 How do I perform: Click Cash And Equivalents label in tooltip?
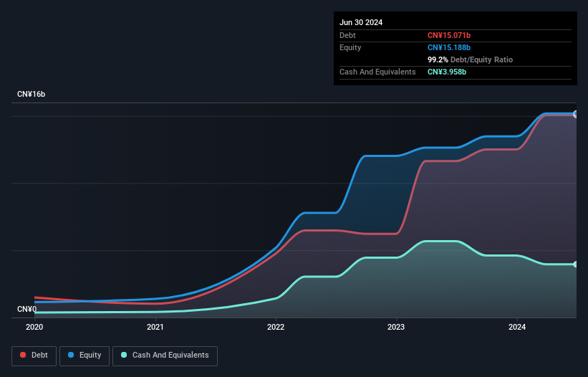(377, 72)
